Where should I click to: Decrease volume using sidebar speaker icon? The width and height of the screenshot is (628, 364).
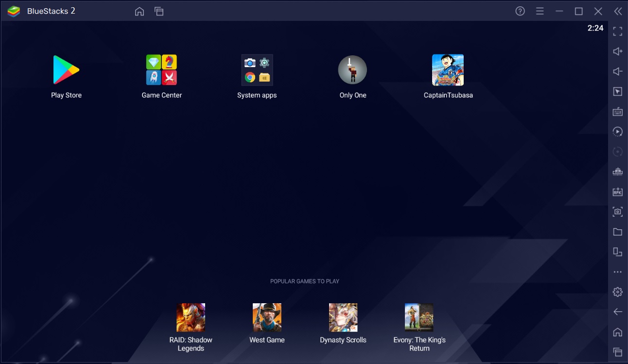tap(618, 71)
